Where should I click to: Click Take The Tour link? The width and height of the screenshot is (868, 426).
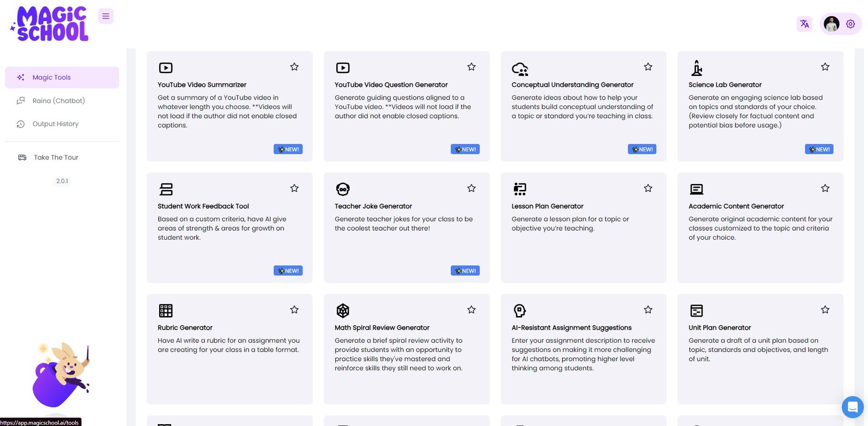pos(56,157)
